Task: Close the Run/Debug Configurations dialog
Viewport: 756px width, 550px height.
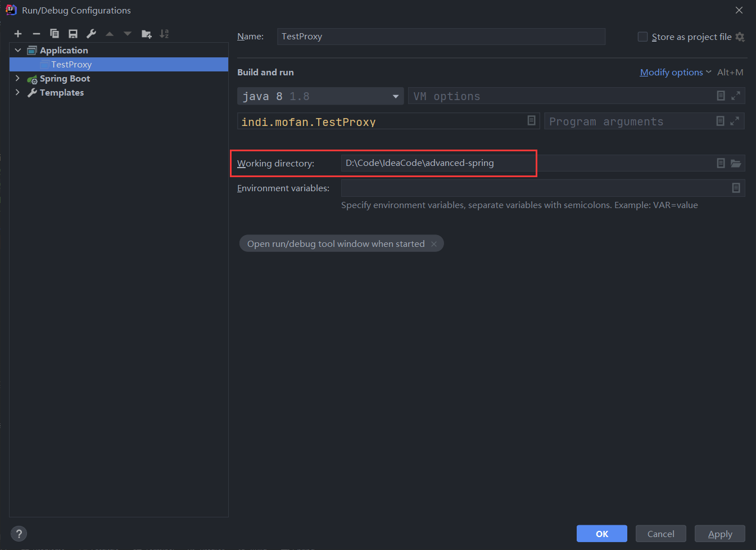Action: [x=739, y=10]
